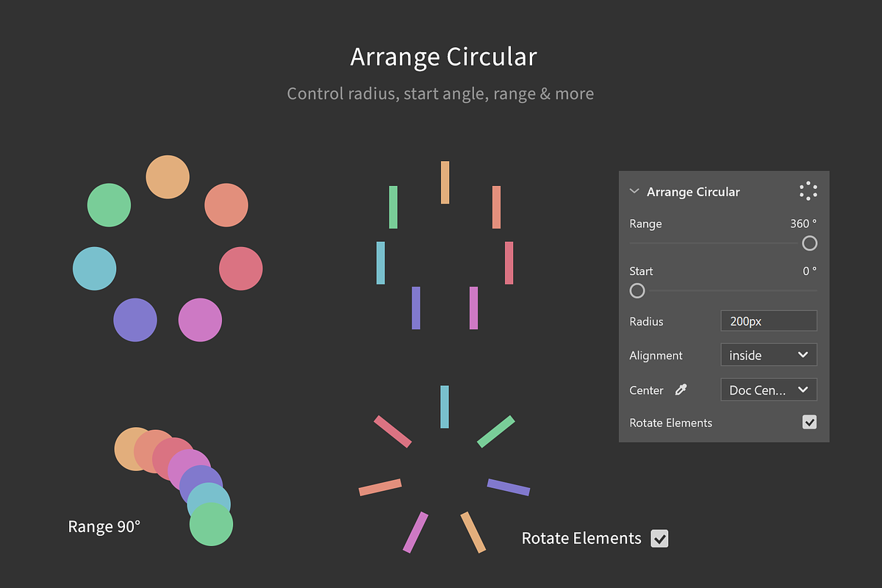Select the red circle on the ring's right
Viewport: 882px width, 588px height.
point(240,268)
